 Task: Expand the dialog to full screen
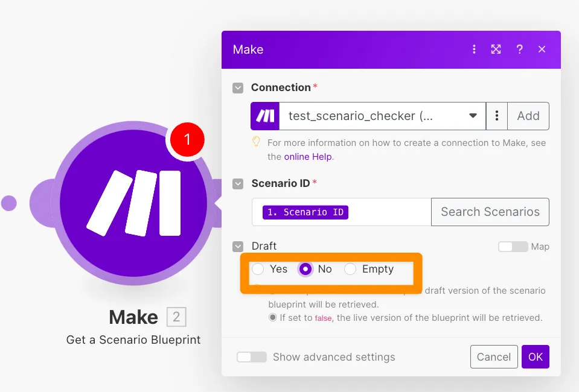(x=496, y=49)
